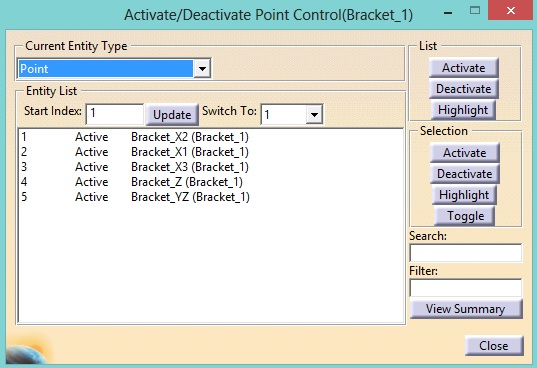The height and width of the screenshot is (368, 537).
Task: Close the dialog with red X
Action: [x=511, y=10]
